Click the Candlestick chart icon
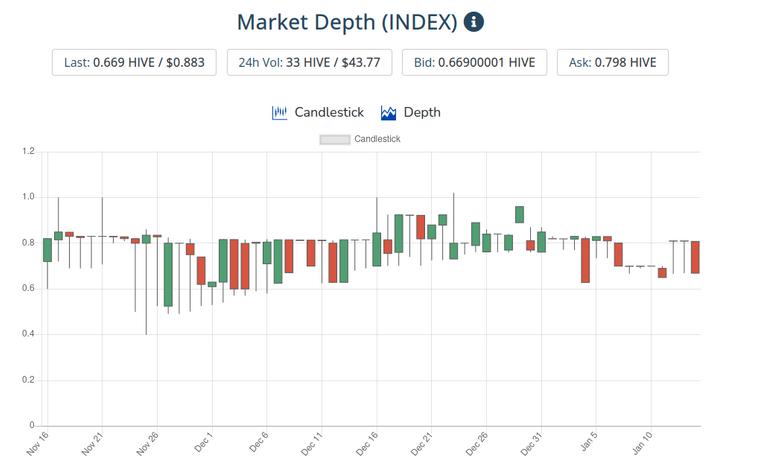This screenshot has height=475, width=768. point(279,113)
